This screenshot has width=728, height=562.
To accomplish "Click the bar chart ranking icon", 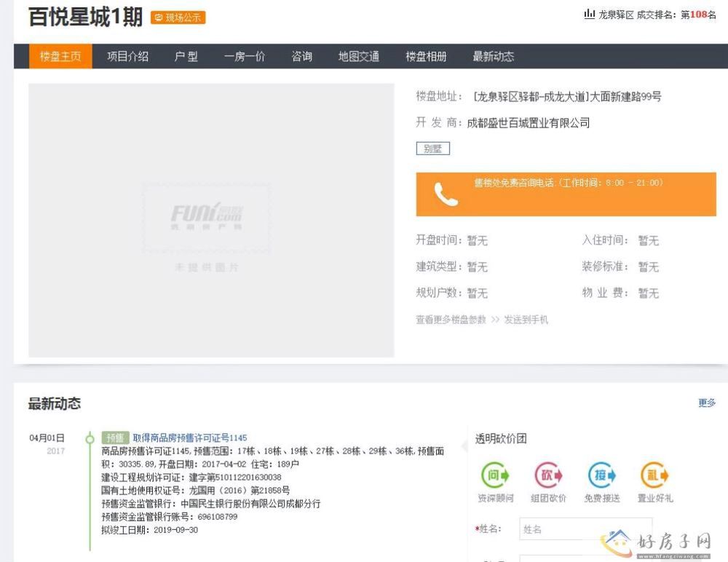I will click(x=589, y=15).
